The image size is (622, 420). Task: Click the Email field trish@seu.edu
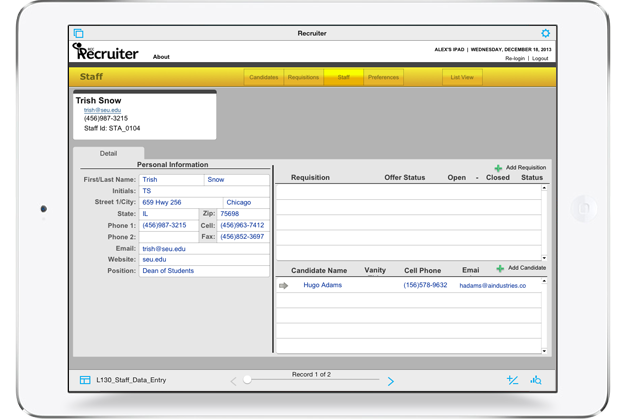point(204,249)
